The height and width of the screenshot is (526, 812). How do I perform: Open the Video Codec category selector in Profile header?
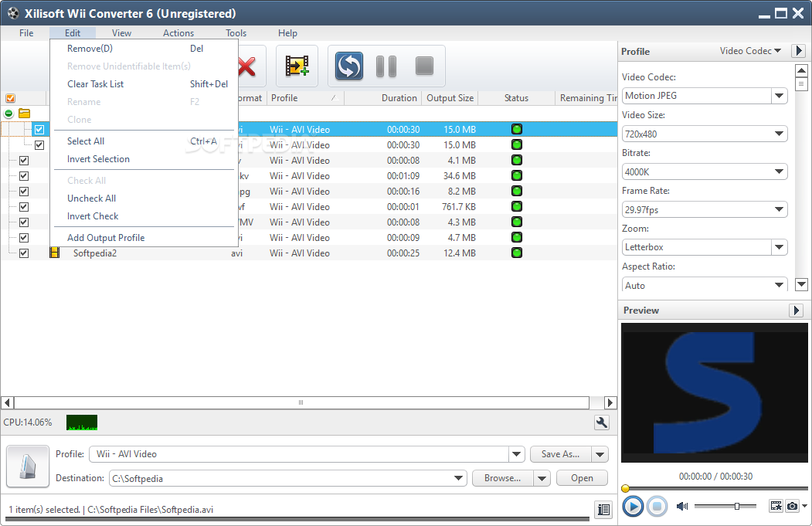(x=750, y=51)
